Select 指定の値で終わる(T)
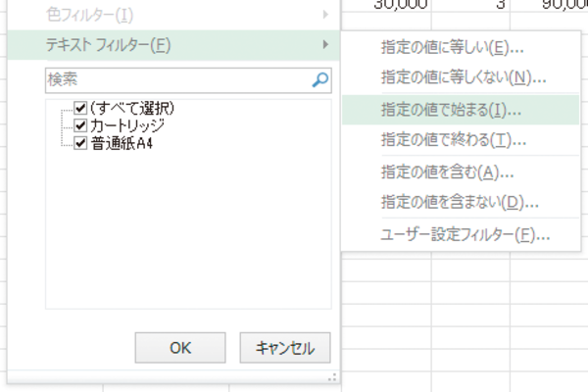This screenshot has height=392, width=588. (461, 140)
